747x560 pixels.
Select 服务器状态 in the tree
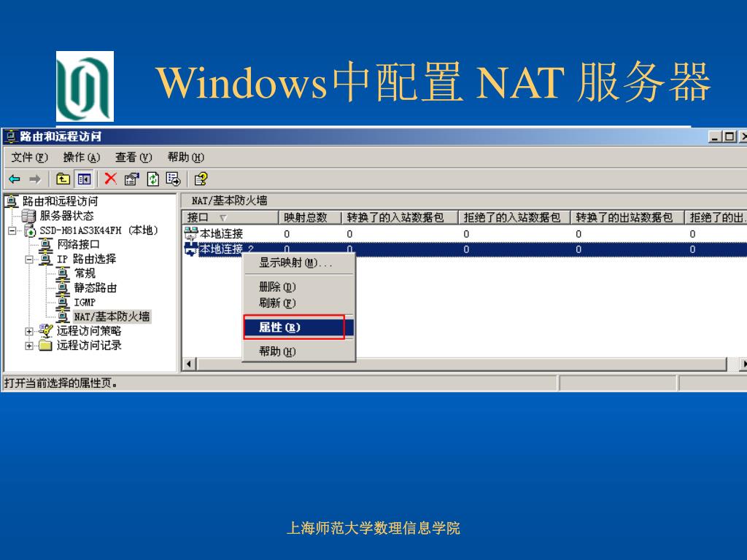pos(66,216)
